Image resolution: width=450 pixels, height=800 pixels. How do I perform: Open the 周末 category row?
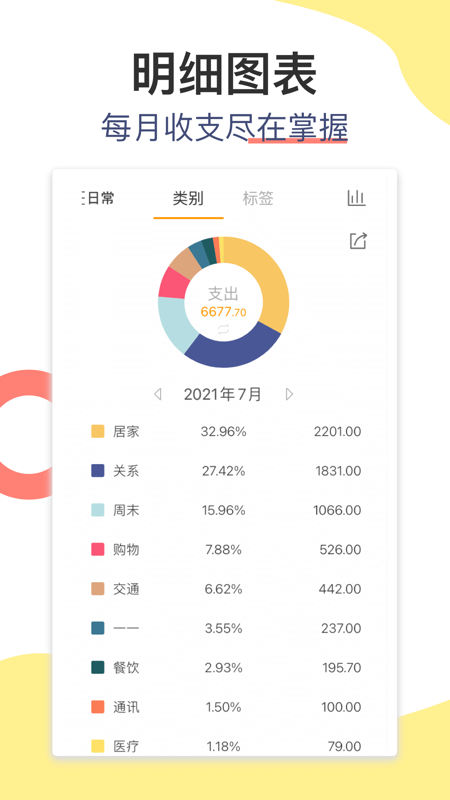tap(226, 510)
